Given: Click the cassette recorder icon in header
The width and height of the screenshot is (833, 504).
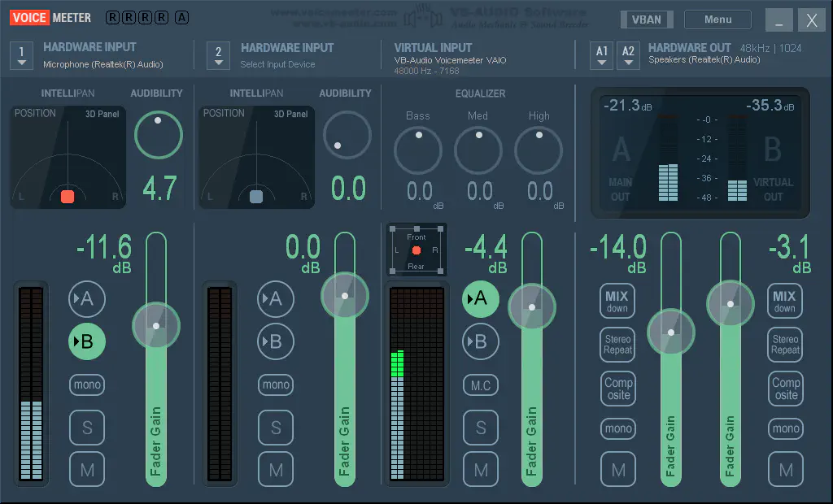Looking at the screenshot, I should pos(417,15).
